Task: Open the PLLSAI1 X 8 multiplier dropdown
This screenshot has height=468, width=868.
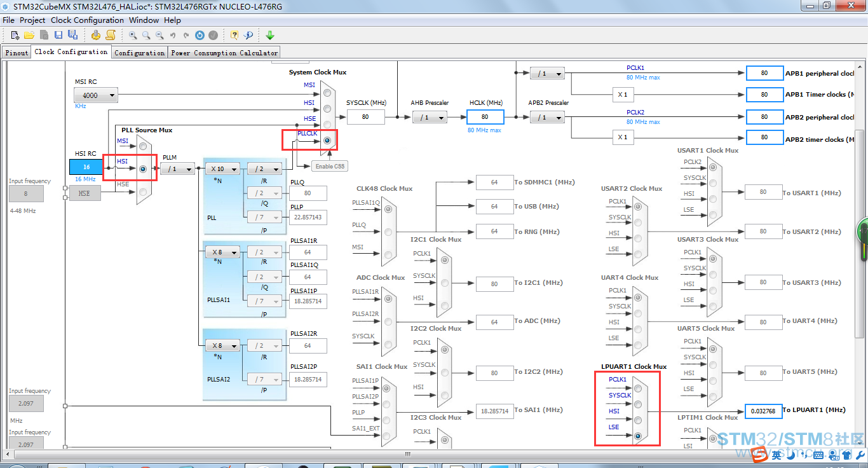Action: pos(222,252)
